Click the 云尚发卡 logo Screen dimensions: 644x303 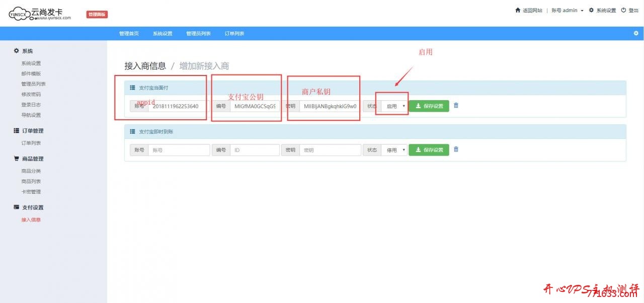40,13
